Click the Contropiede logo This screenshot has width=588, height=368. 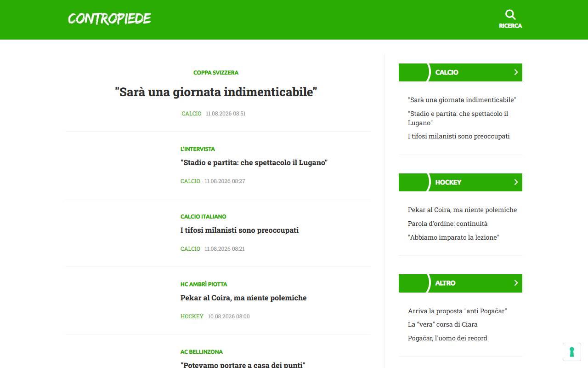[109, 18]
